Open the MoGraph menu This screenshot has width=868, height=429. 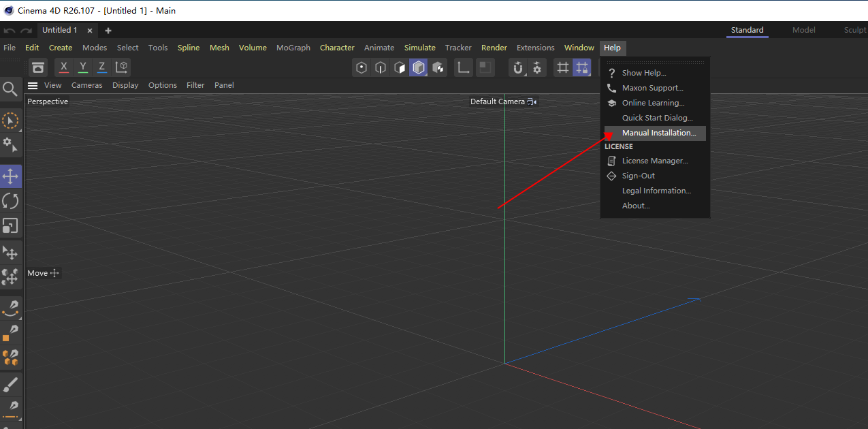pyautogui.click(x=293, y=48)
